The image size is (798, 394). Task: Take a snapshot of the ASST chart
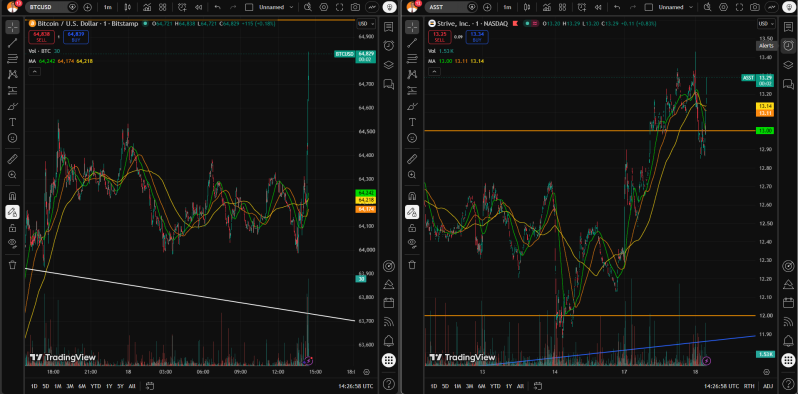tap(755, 7)
